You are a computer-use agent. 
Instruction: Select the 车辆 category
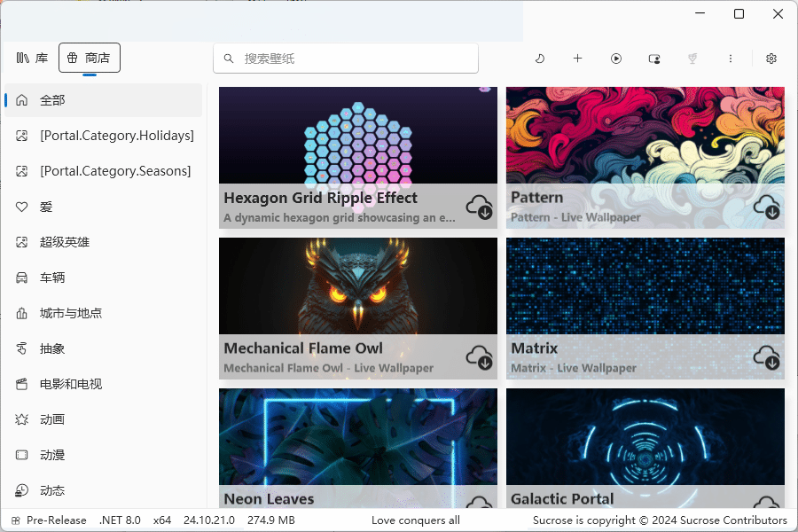[x=104, y=278]
